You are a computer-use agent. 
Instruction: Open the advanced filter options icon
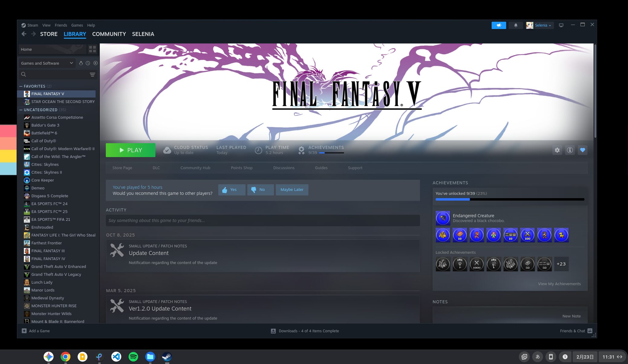coord(92,75)
